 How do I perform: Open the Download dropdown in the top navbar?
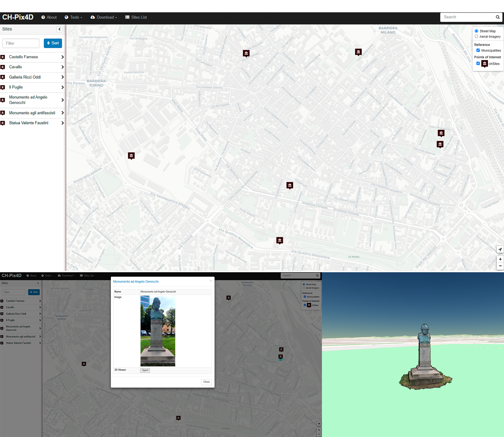104,17
